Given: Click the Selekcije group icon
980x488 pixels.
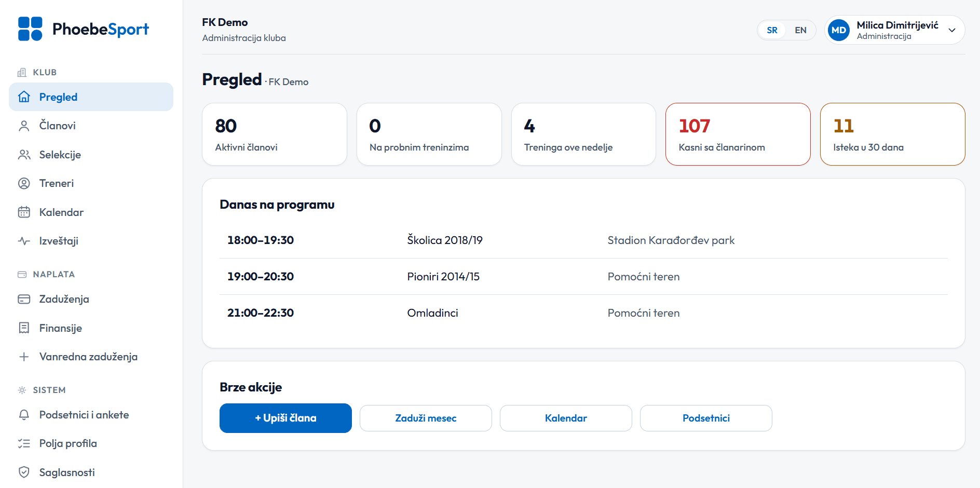Looking at the screenshot, I should click(24, 155).
